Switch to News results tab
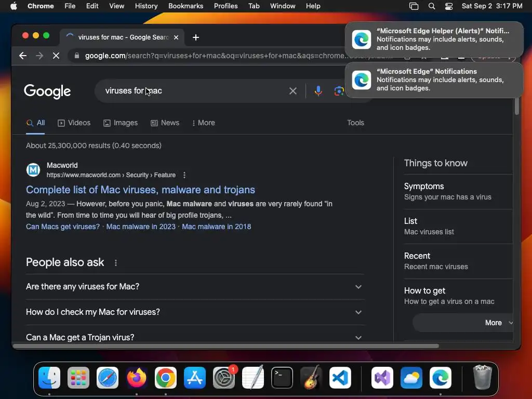 click(x=165, y=123)
